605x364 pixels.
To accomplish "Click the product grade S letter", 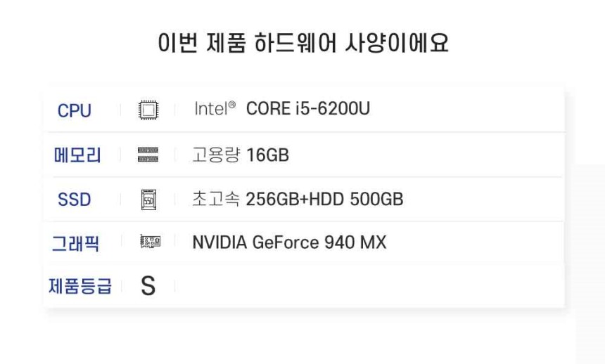I will point(148,286).
